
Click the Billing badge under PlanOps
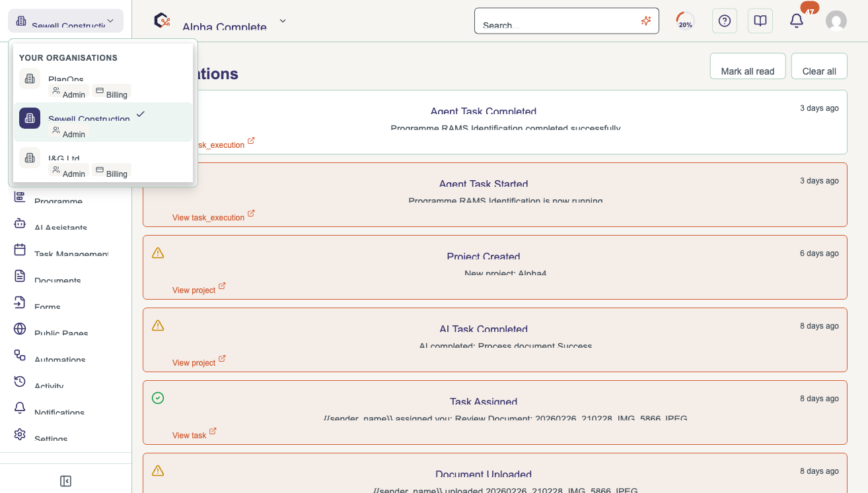(112, 92)
